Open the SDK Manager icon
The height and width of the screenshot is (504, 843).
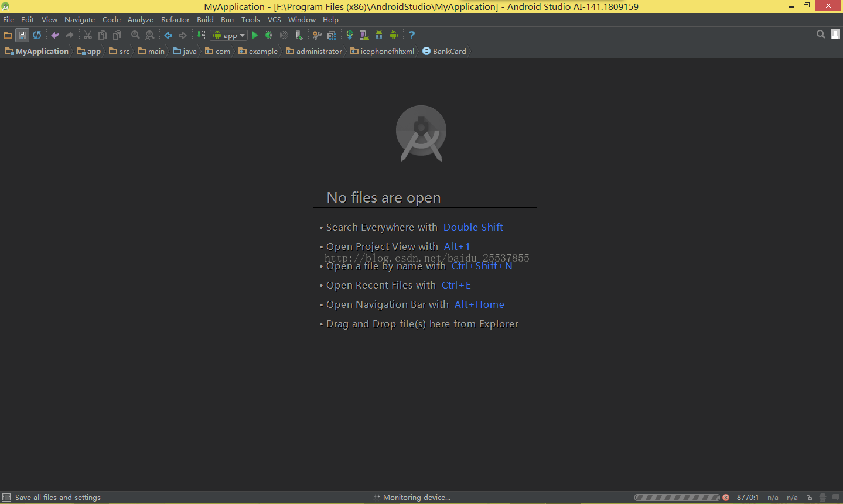(x=379, y=35)
